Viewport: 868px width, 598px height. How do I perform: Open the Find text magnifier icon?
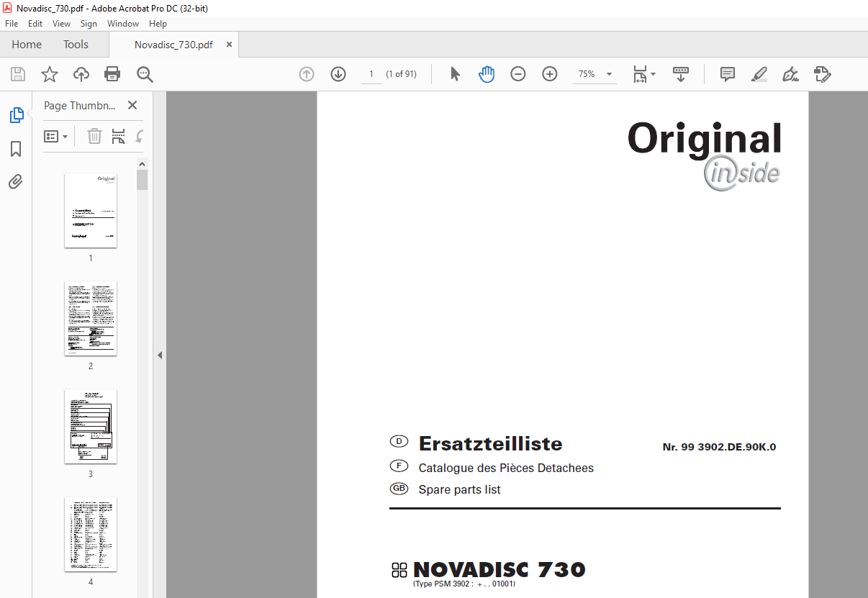(145, 74)
